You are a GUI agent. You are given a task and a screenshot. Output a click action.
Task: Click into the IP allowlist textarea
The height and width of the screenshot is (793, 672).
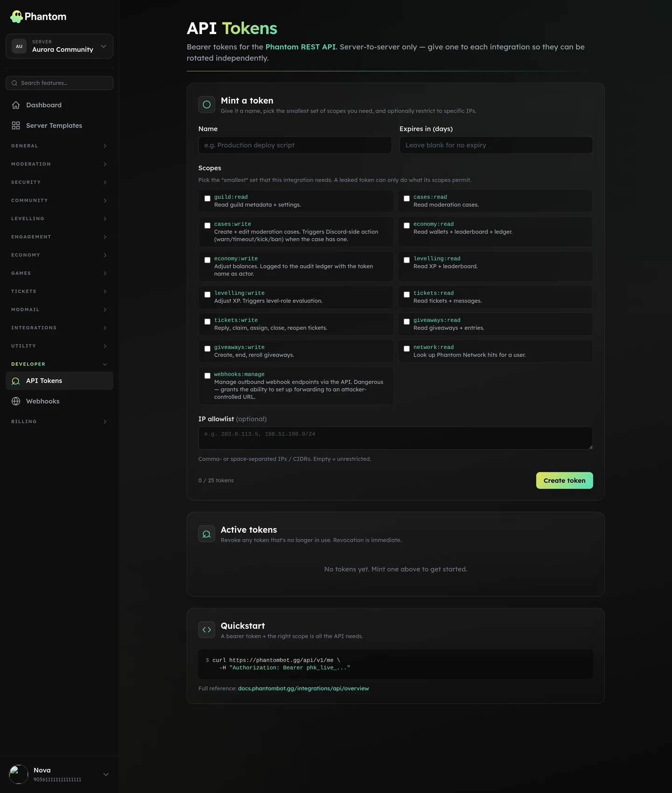click(396, 438)
